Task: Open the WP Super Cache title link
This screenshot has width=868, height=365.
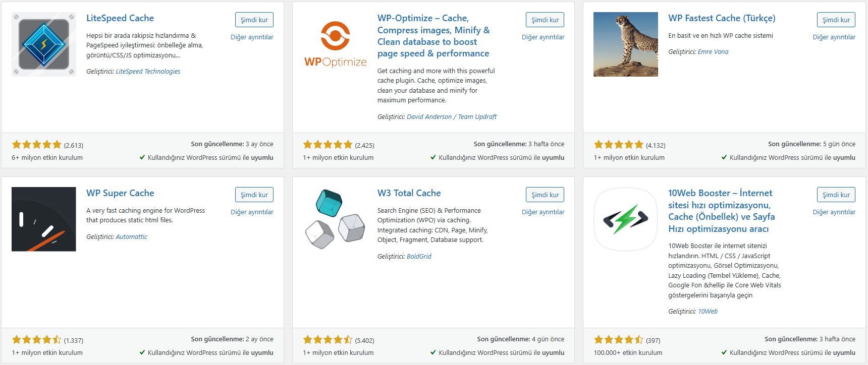Action: (120, 193)
